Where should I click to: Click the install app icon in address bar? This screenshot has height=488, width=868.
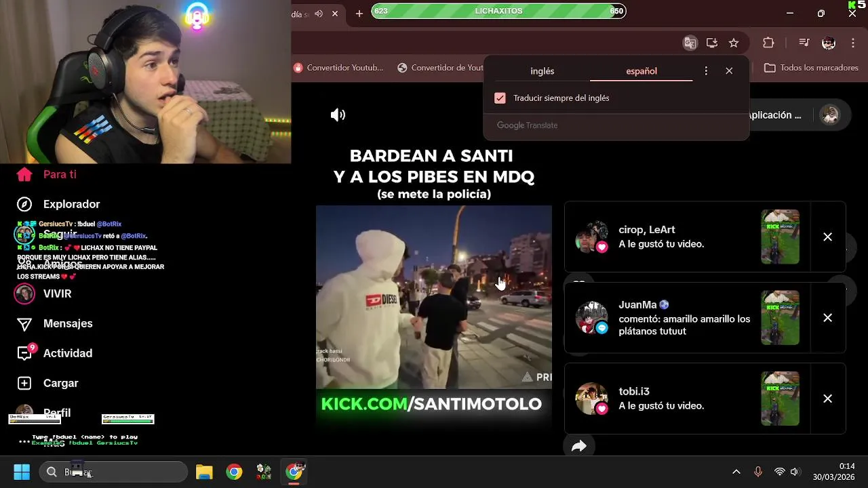pos(712,43)
